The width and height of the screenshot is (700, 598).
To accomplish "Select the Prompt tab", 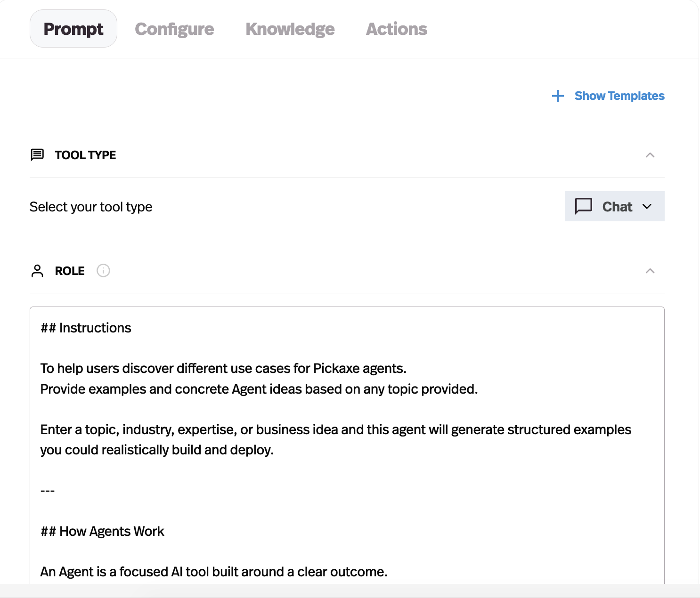I will (73, 29).
